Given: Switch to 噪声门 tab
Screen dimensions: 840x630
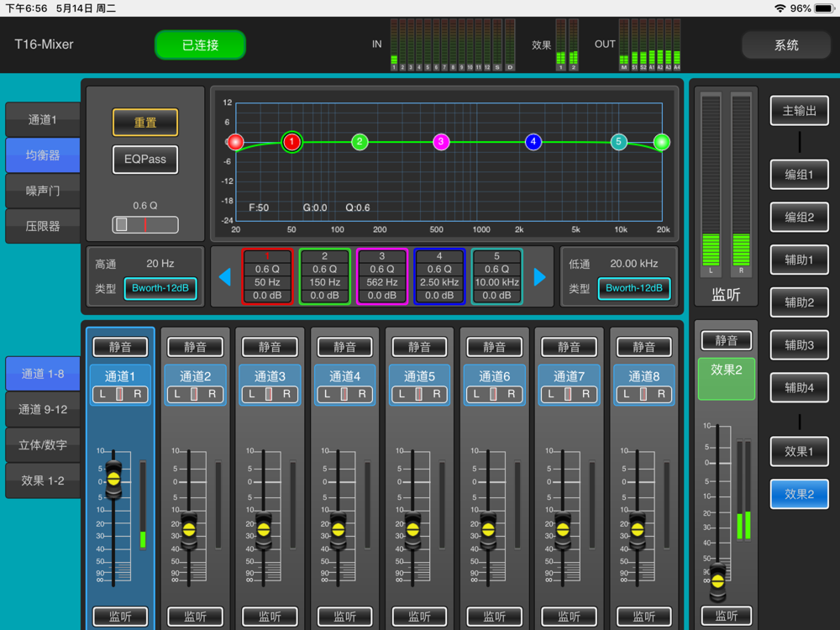Looking at the screenshot, I should [43, 191].
